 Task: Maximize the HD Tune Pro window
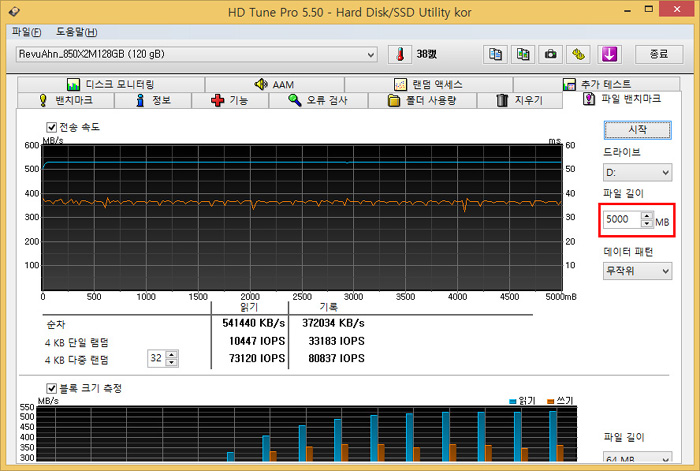click(x=649, y=9)
